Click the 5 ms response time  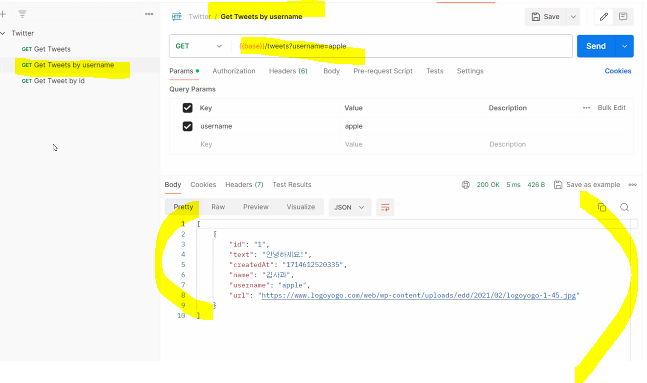513,185
